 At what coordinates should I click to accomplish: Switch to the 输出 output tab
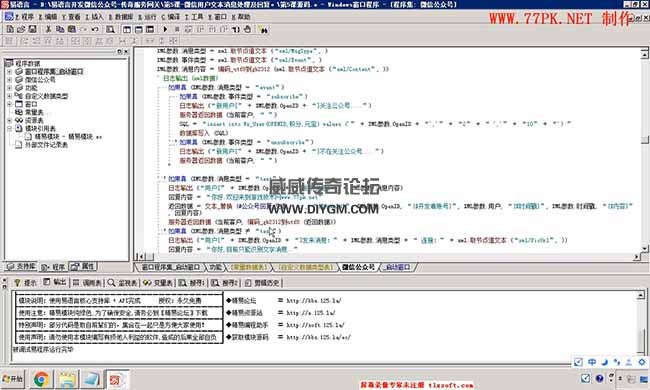tap(55, 283)
